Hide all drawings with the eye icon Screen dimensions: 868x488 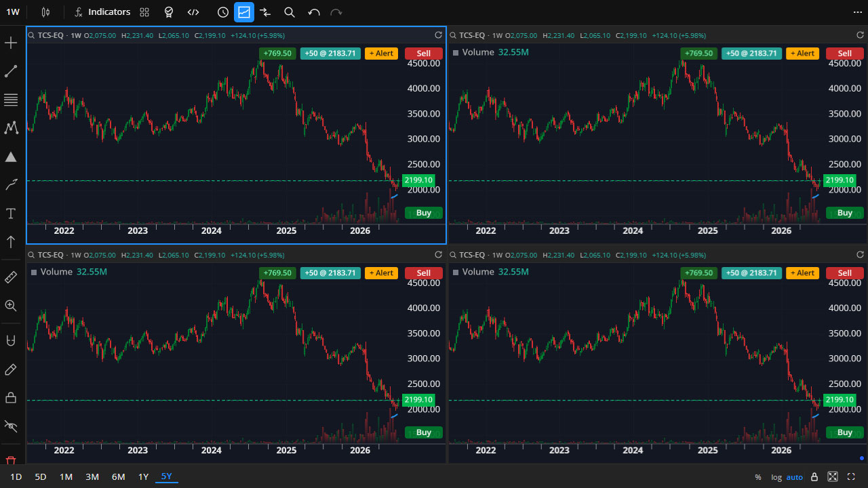click(11, 426)
